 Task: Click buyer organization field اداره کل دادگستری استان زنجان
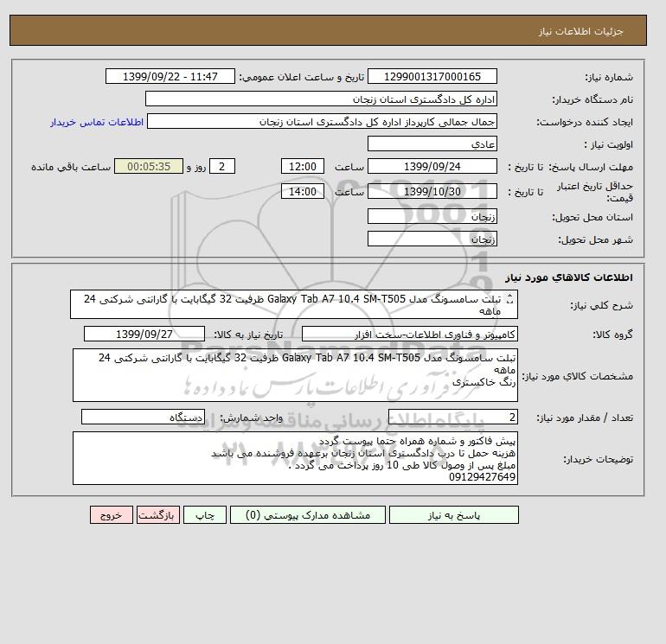tap(321, 99)
